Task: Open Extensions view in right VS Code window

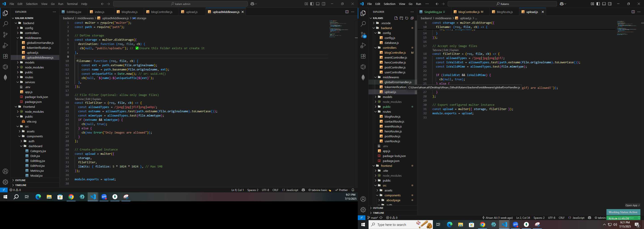Action: point(363,56)
